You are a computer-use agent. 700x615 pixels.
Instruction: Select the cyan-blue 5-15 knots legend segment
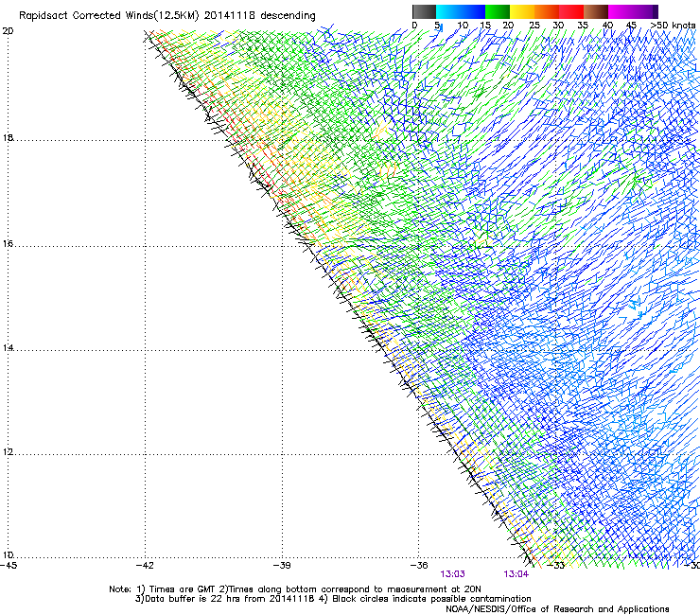(461, 11)
